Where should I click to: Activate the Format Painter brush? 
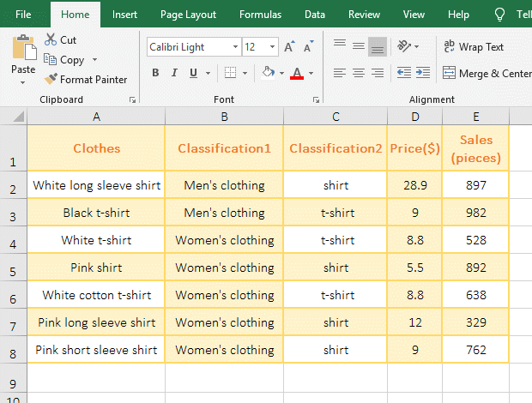tap(51, 79)
